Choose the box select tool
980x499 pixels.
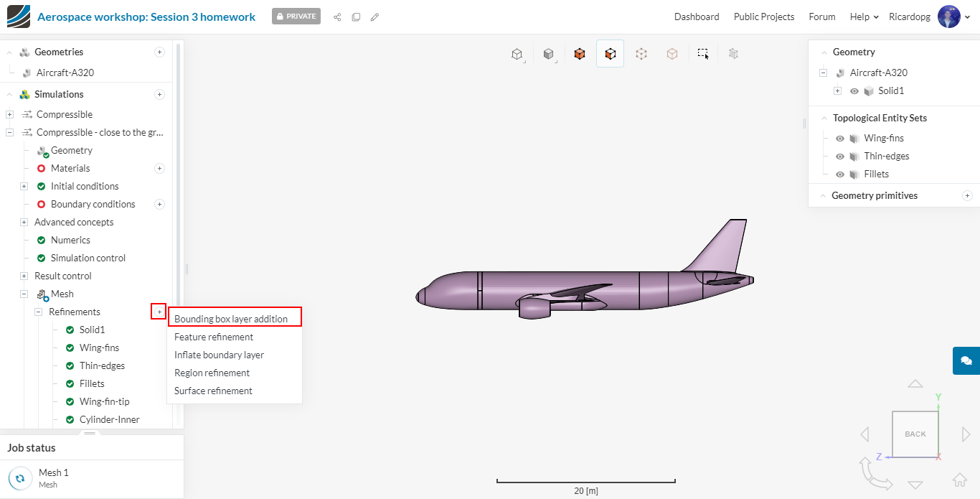coord(703,54)
